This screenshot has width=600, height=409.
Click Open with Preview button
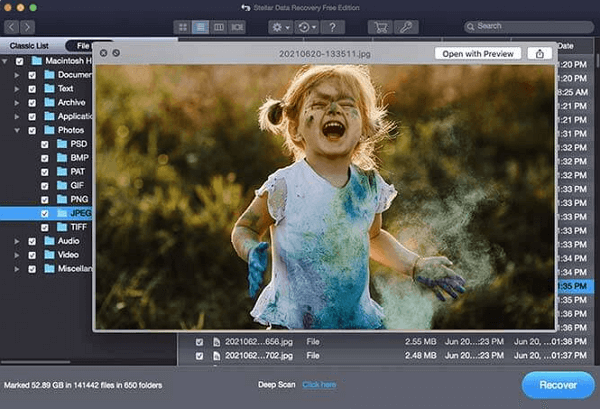point(476,53)
